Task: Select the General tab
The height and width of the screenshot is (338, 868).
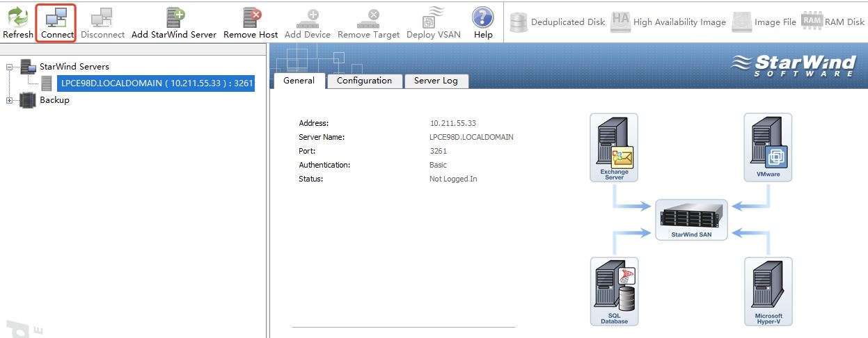Action: click(x=299, y=81)
